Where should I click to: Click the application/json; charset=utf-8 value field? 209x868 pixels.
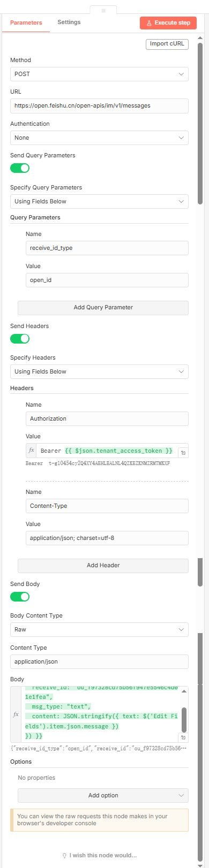[107, 538]
